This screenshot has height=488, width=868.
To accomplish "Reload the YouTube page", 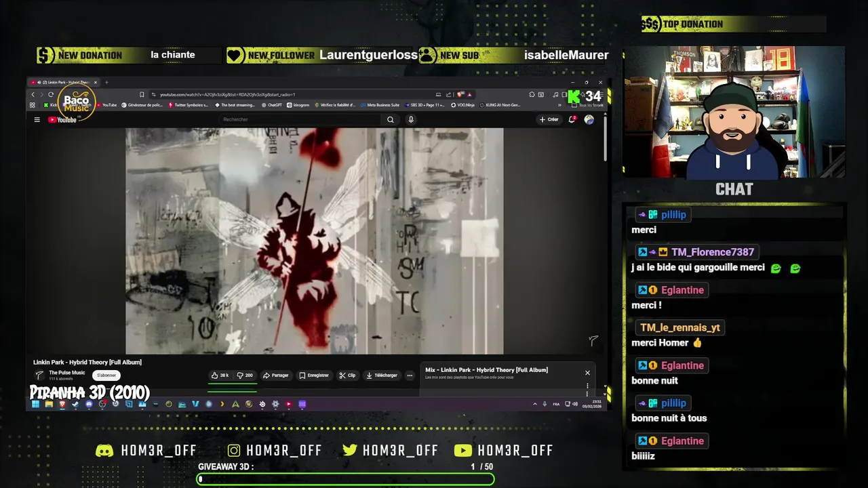I will pyautogui.click(x=50, y=94).
